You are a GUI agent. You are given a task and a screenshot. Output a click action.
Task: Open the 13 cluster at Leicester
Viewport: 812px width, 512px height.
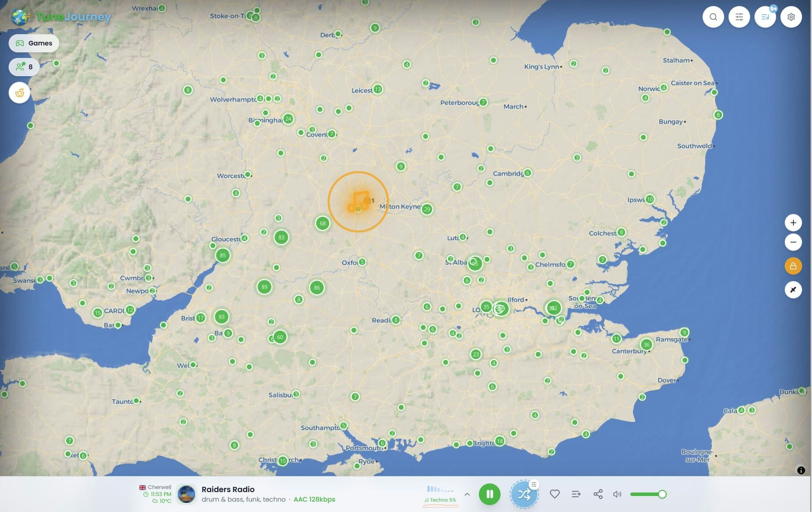(x=378, y=89)
